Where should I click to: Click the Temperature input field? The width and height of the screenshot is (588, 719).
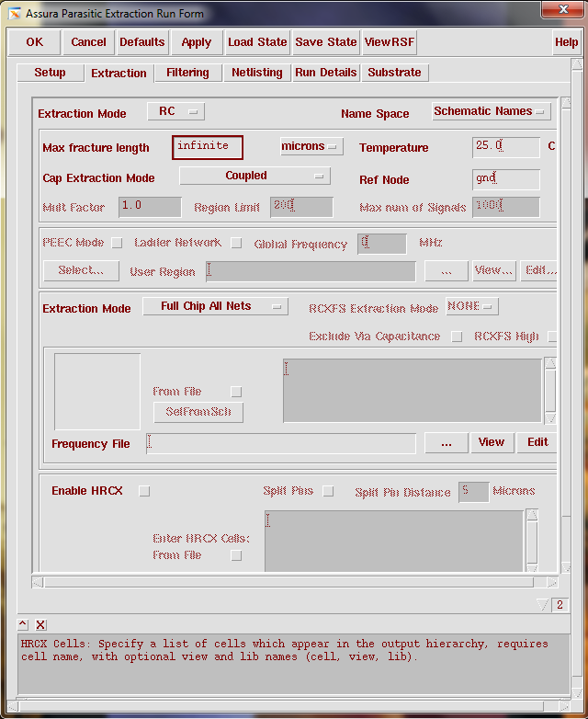point(506,147)
